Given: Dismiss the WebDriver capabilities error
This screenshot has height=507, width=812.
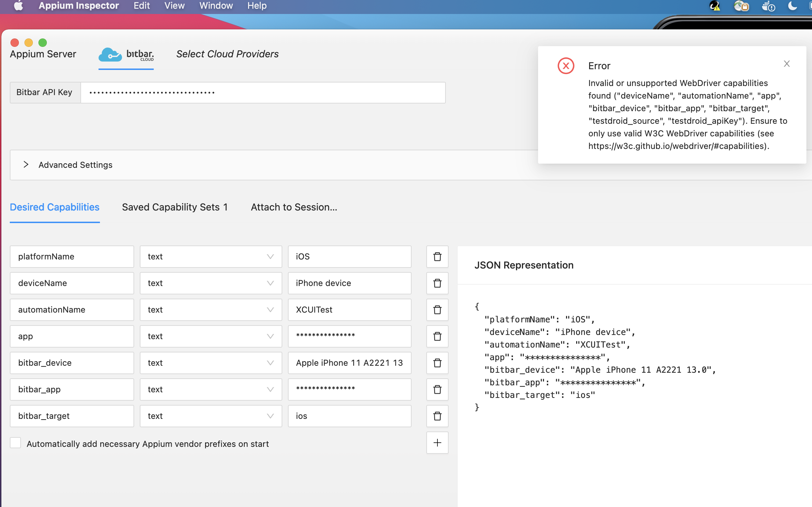Looking at the screenshot, I should click(786, 63).
